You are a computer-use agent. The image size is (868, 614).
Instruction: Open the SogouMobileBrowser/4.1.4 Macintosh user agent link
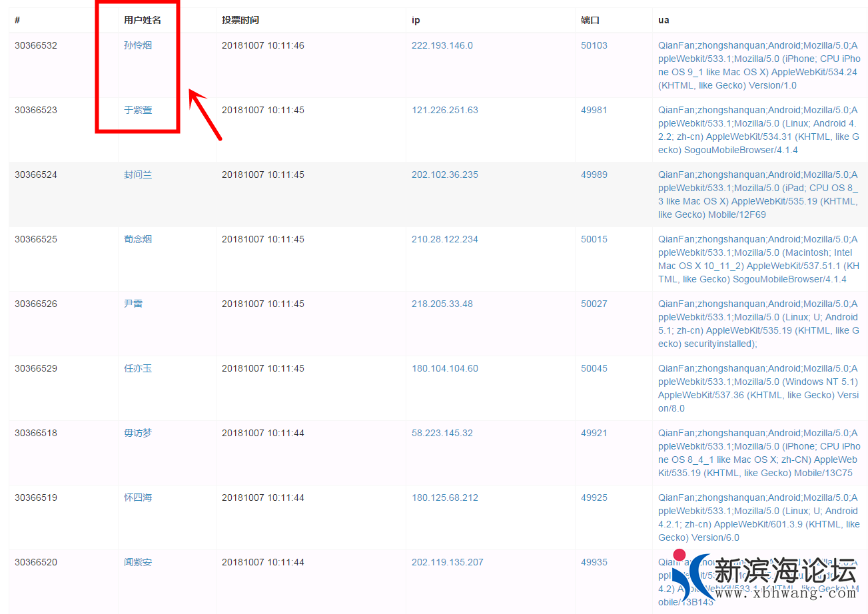click(x=758, y=259)
